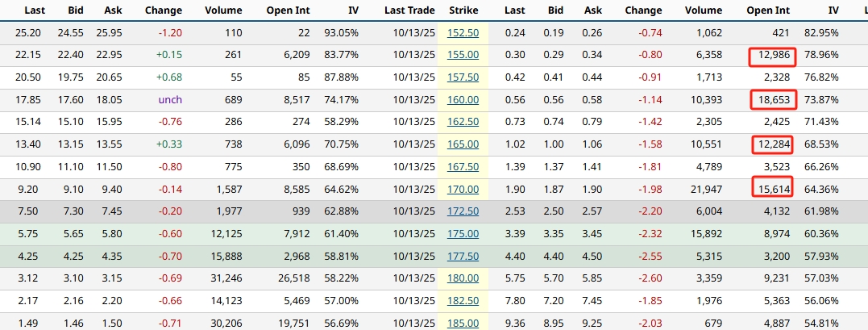Select the 180.00 strike link
The height and width of the screenshot is (330, 868).
[x=463, y=278]
